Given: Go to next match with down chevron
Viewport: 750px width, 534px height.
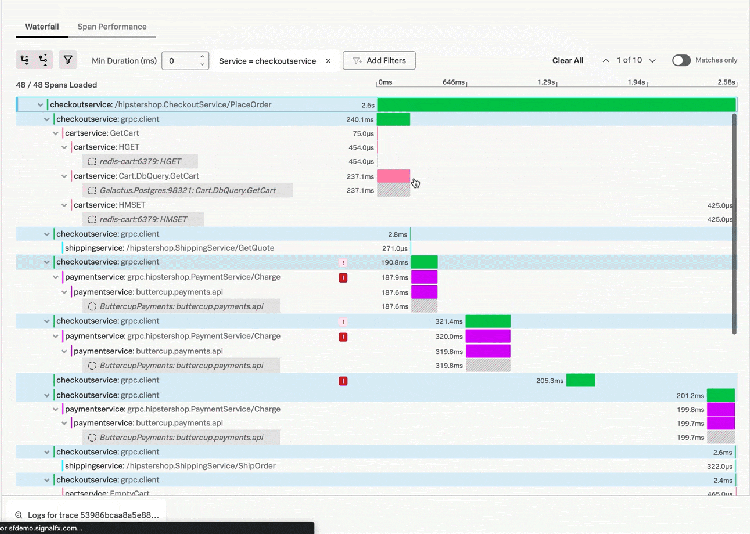Looking at the screenshot, I should coord(652,61).
